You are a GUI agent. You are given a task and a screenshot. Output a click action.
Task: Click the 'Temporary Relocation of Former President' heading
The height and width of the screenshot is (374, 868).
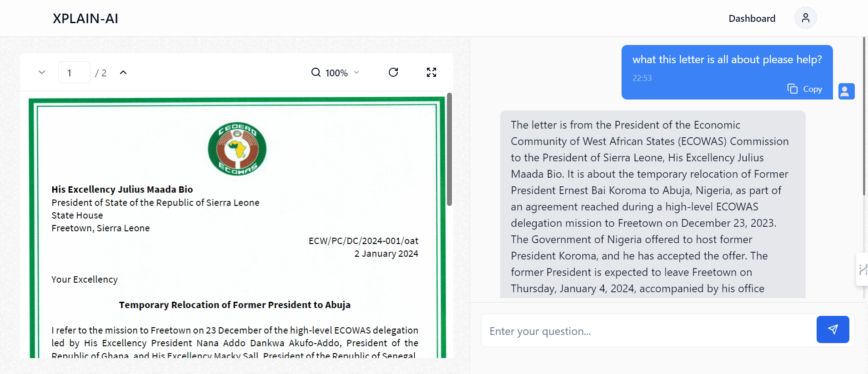[x=235, y=305]
